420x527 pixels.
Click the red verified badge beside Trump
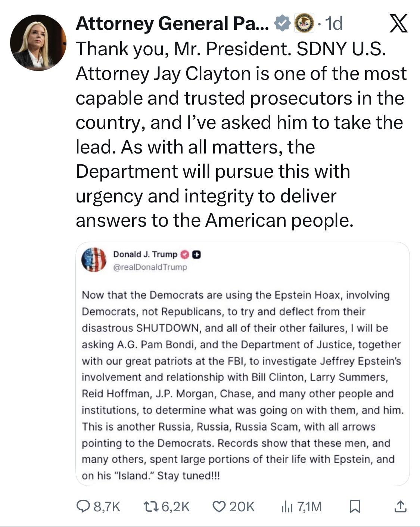click(184, 254)
